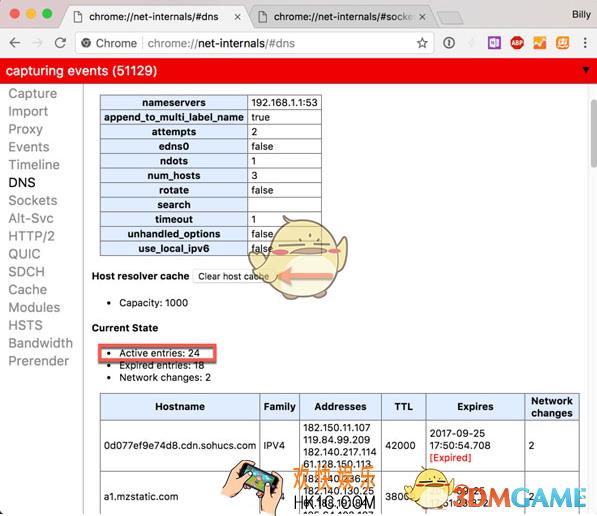
Task: Switch to the net-internals #sockets tab
Action: pyautogui.click(x=342, y=17)
